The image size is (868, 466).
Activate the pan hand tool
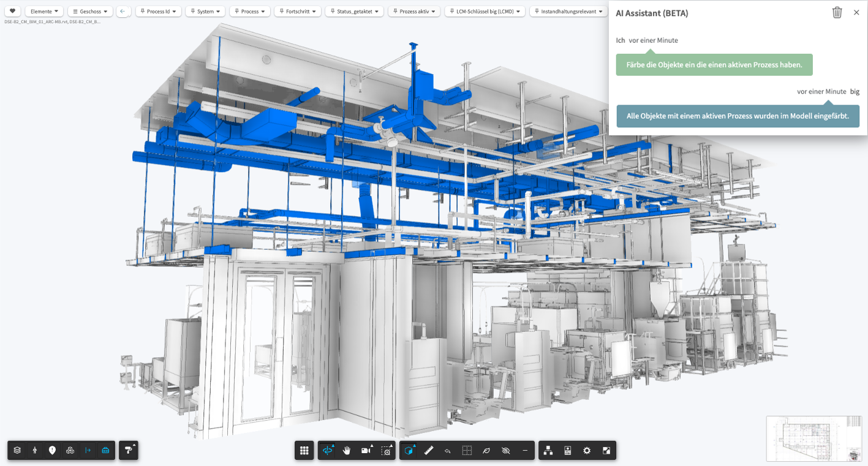click(x=347, y=451)
